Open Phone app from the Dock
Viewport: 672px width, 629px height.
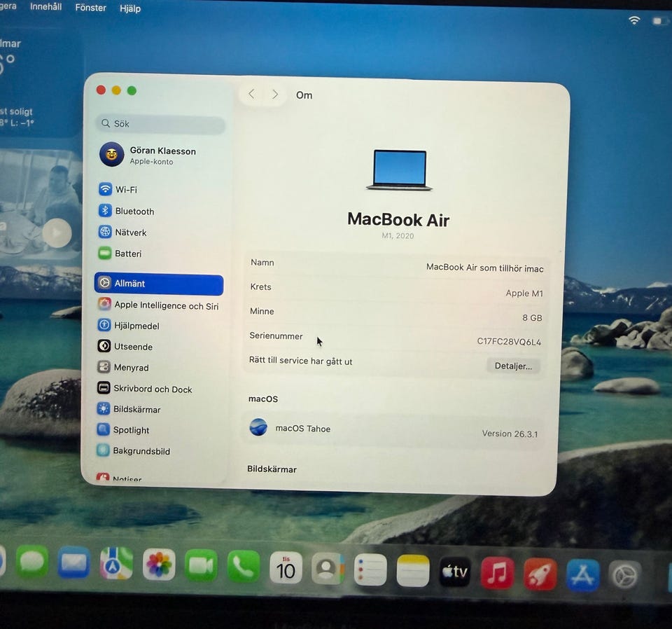coord(244,567)
